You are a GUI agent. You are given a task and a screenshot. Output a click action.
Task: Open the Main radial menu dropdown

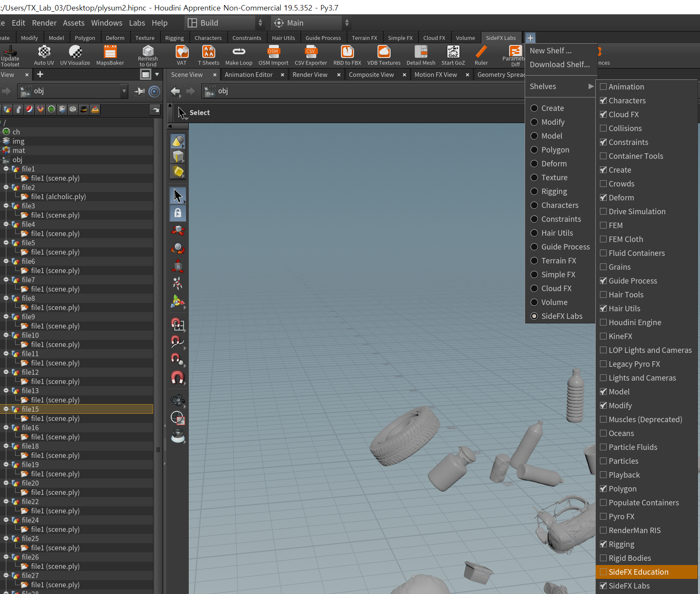(x=312, y=23)
